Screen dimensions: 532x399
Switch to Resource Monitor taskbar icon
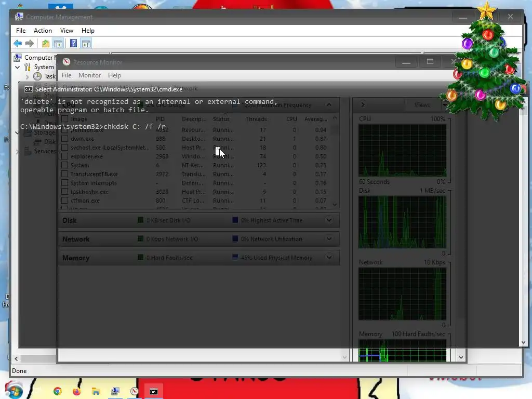tap(135, 391)
